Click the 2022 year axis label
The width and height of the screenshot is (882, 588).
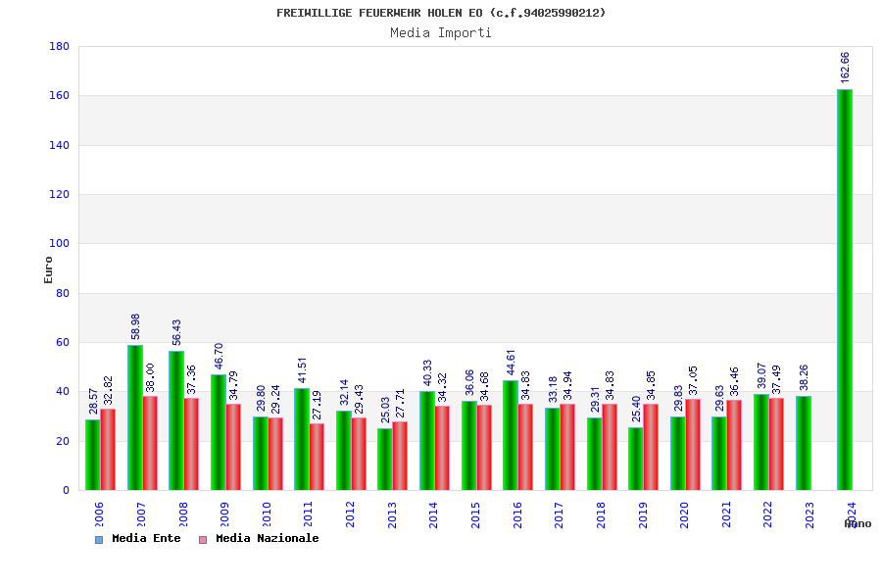tap(767, 514)
